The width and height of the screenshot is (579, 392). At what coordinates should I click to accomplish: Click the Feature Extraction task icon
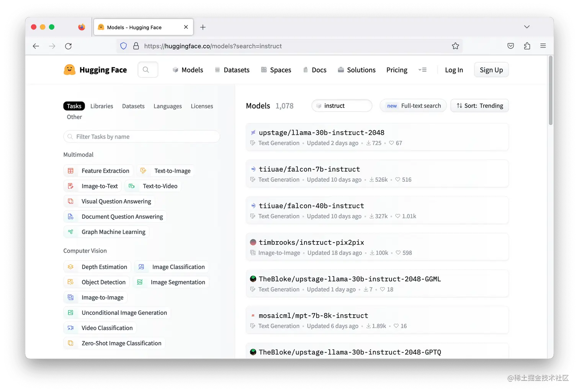tap(70, 171)
